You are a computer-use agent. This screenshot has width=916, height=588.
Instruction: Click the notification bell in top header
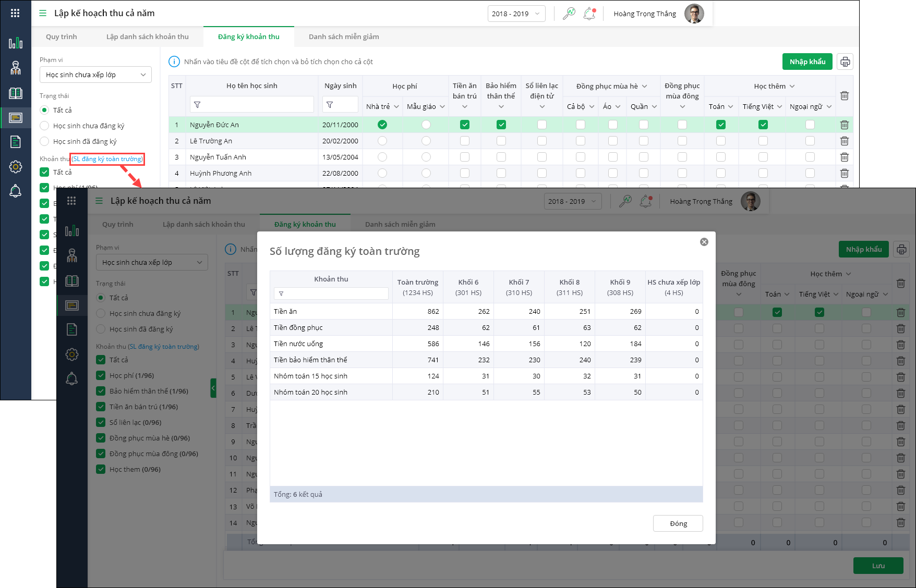coord(589,14)
